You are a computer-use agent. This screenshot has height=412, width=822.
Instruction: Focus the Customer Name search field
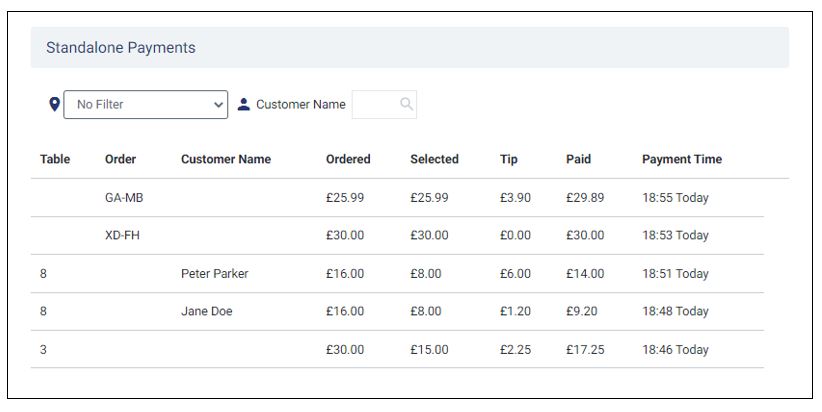click(x=384, y=104)
